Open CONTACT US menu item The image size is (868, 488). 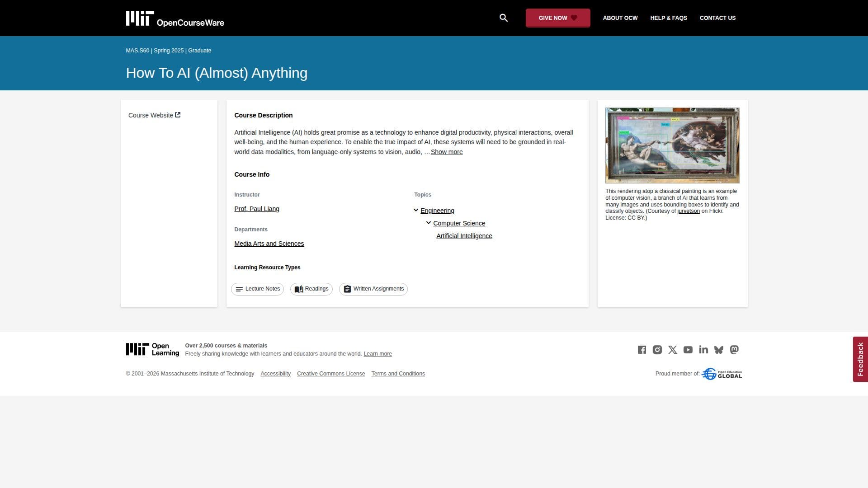click(x=717, y=18)
